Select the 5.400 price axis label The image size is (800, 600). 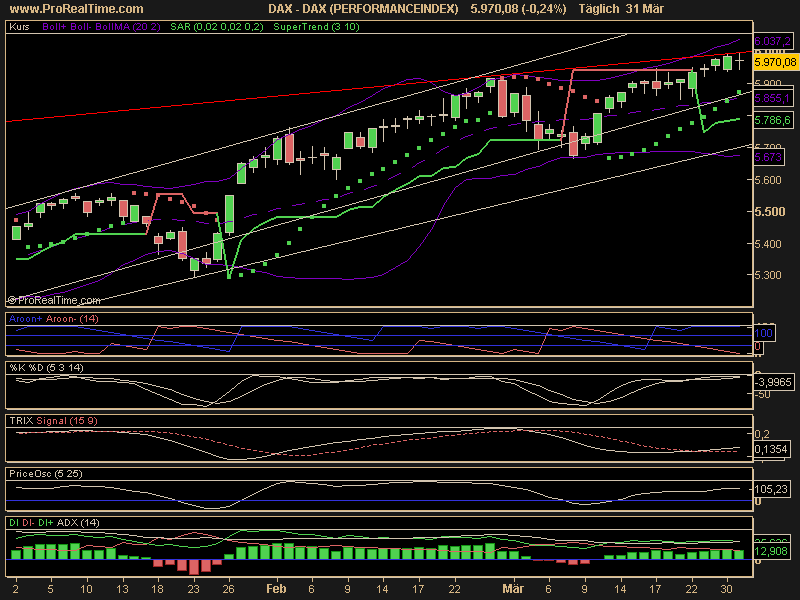[768, 244]
